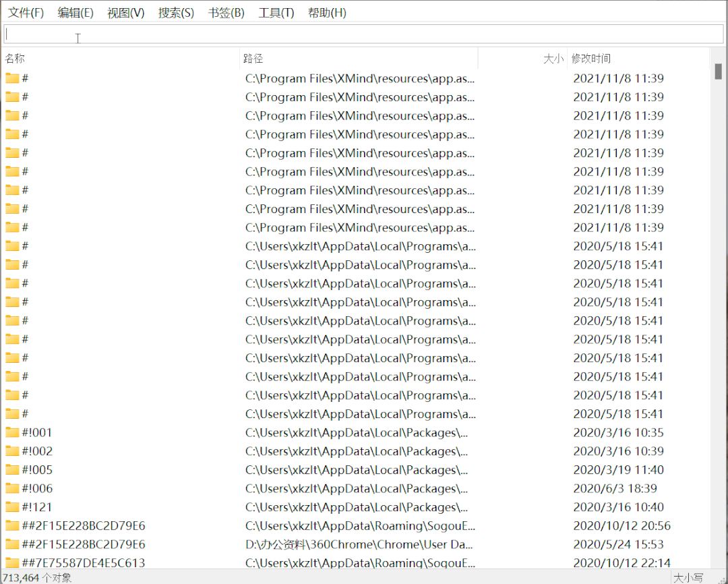Image resolution: width=728 pixels, height=584 pixels.
Task: Click the vertical scrollbar thumb
Action: pyautogui.click(x=719, y=71)
